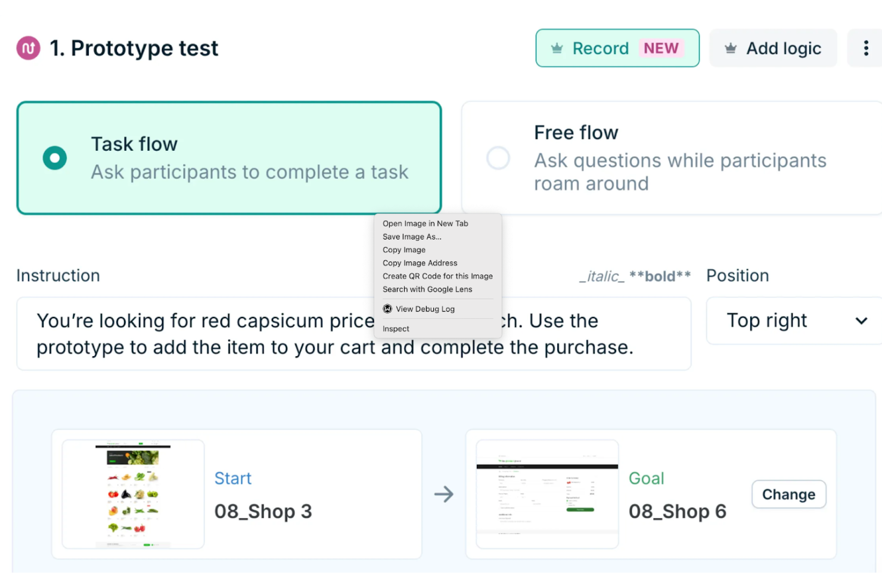This screenshot has height=588, width=882.
Task: Open the 08_Shop 3 start thumbnail
Action: point(133,494)
